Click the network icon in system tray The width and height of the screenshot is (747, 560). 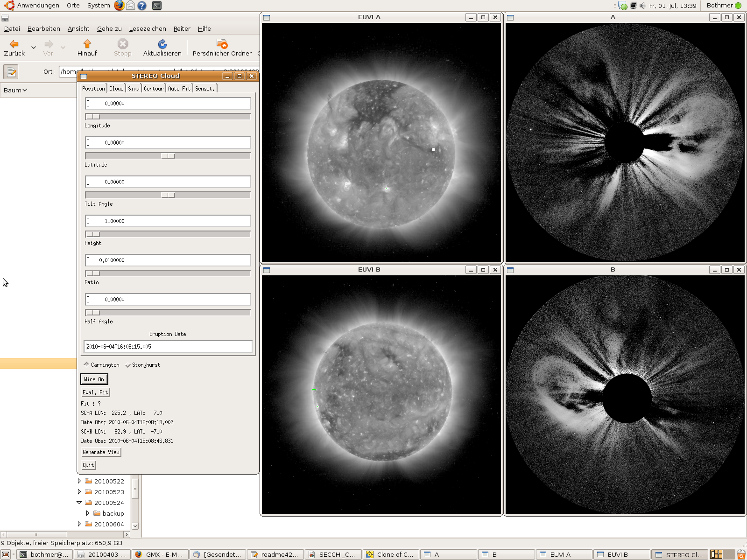[x=634, y=6]
